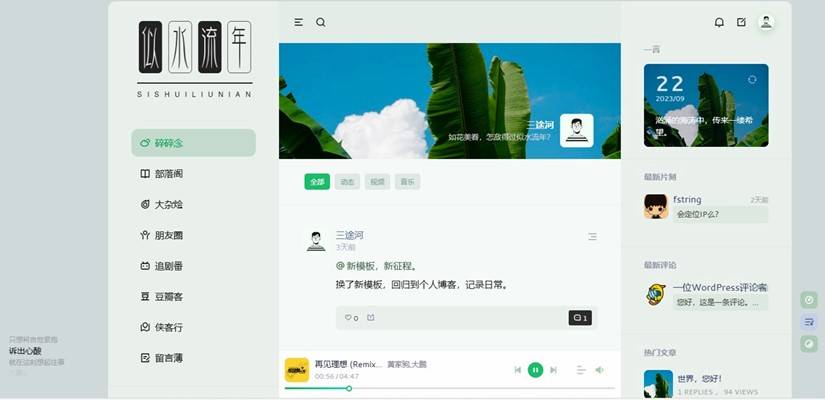Click the search magnifier icon in header

(x=321, y=22)
